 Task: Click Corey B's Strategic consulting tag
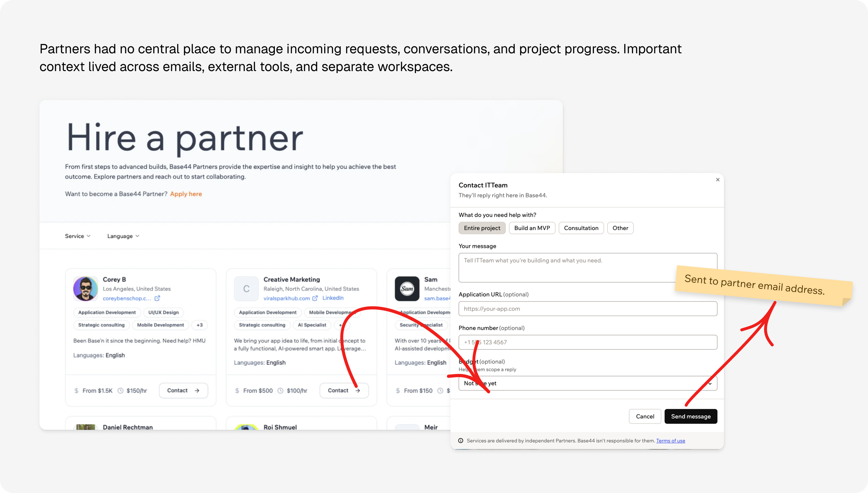coord(101,325)
